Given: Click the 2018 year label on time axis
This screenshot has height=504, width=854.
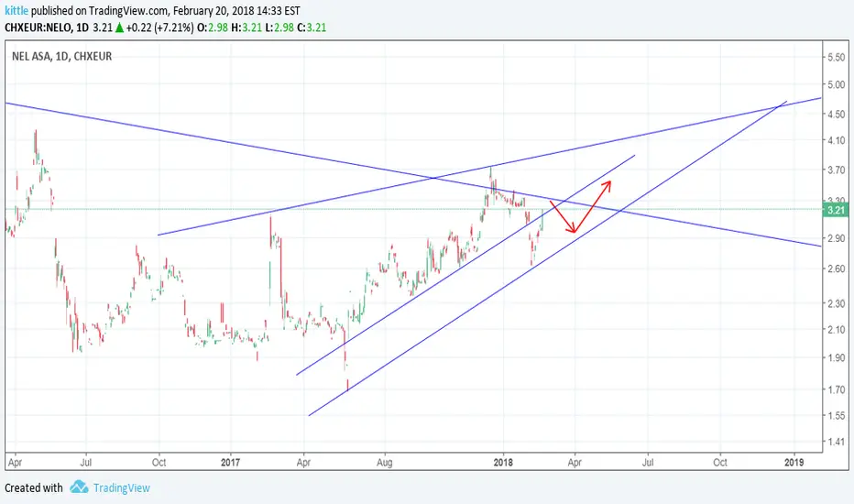Looking at the screenshot, I should click(x=503, y=462).
